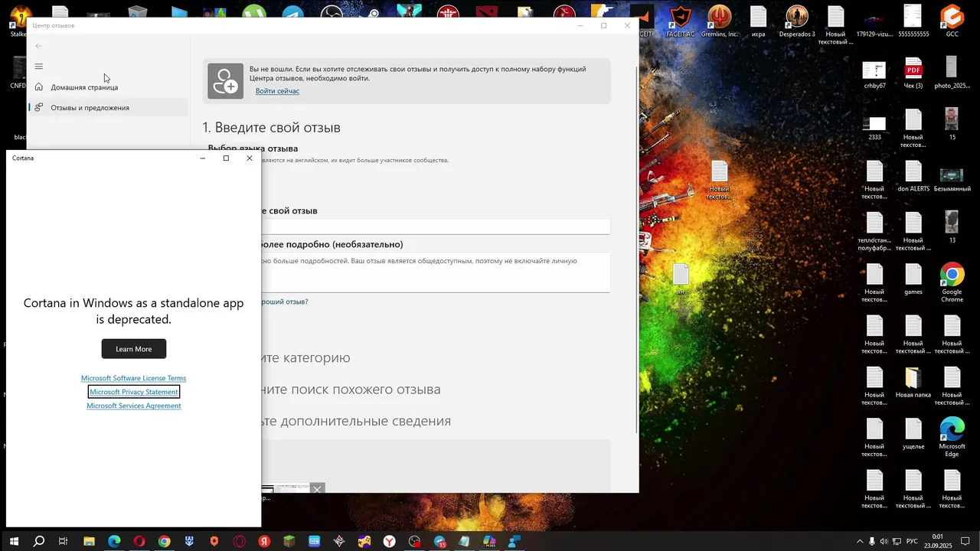The image size is (980, 551).
Task: Click the Learn More button in Cortana
Action: point(133,349)
